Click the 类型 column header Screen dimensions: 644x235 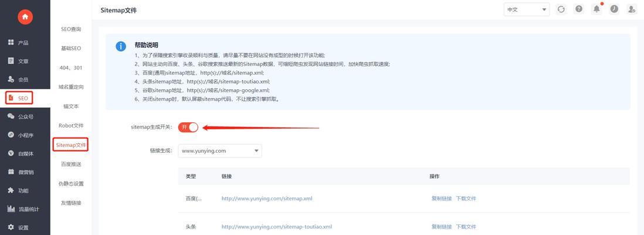click(x=191, y=176)
